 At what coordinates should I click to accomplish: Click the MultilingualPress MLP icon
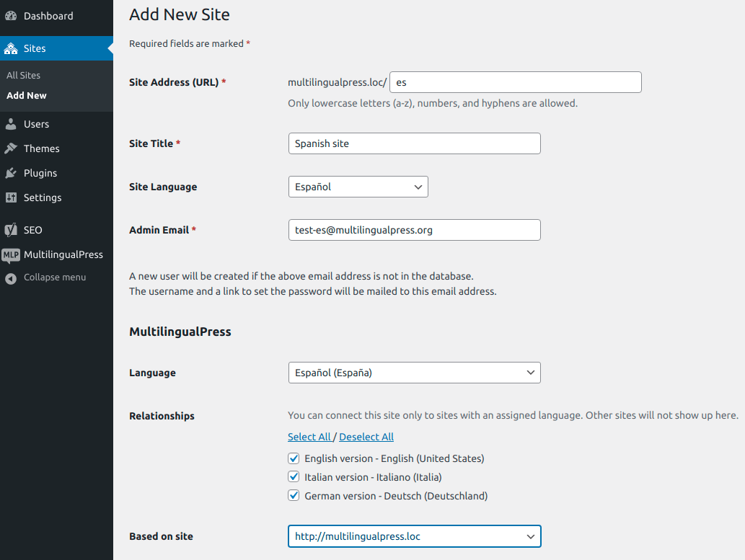point(12,254)
